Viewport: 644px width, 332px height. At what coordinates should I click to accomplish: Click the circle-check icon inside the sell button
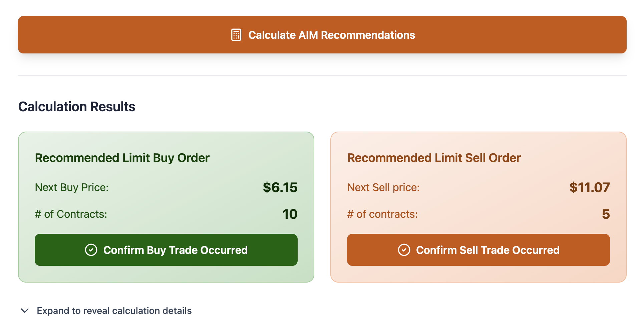pyautogui.click(x=404, y=250)
